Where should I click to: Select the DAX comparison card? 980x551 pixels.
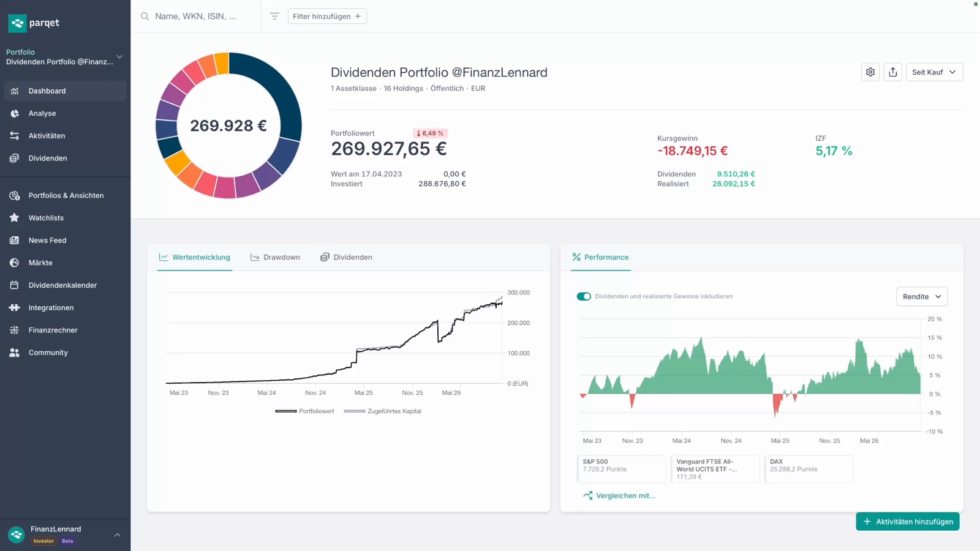tap(809, 469)
